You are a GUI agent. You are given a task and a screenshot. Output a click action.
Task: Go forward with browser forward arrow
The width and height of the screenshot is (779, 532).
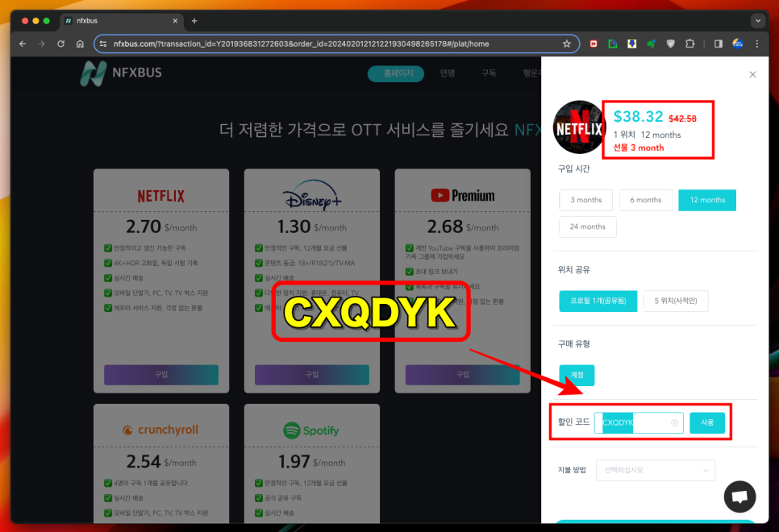point(41,44)
